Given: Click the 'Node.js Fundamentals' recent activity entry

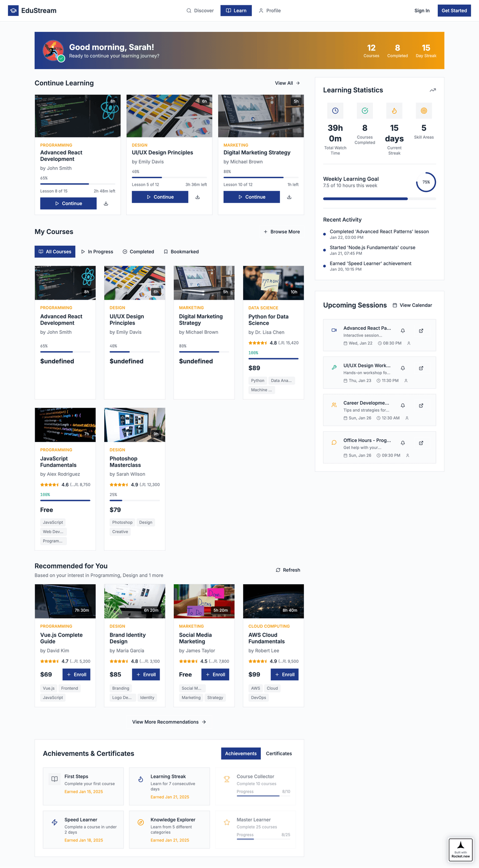Looking at the screenshot, I should tap(380, 250).
